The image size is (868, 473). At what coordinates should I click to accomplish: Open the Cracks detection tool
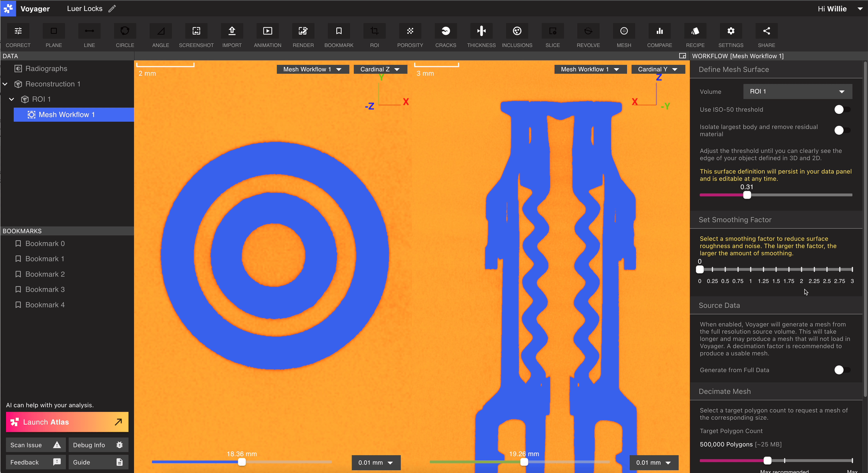coord(446,35)
